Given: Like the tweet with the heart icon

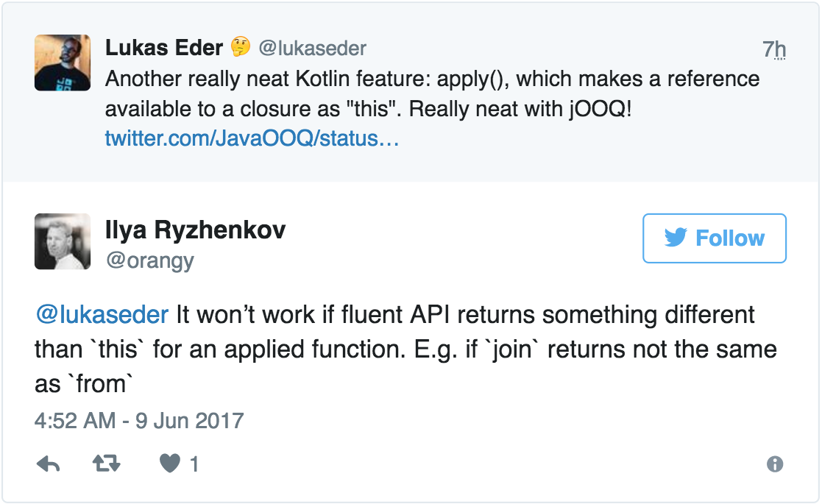Looking at the screenshot, I should click(x=170, y=464).
